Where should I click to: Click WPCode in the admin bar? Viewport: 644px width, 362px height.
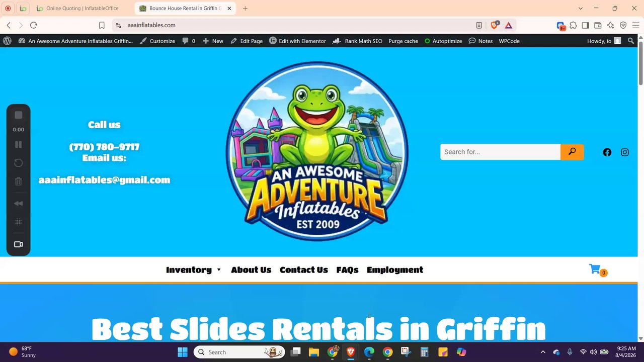point(509,41)
